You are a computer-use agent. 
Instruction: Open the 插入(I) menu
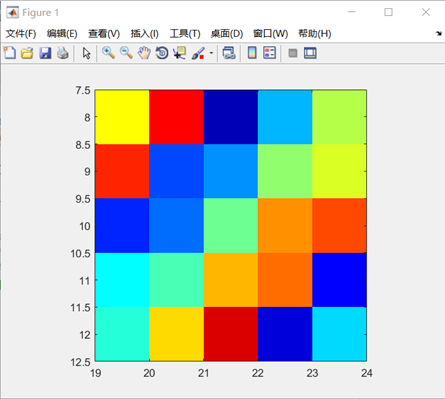144,34
